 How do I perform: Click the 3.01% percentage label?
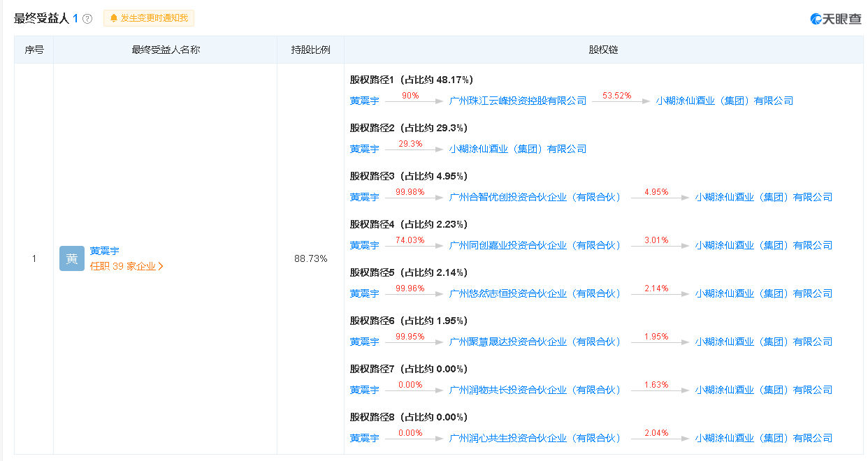click(656, 240)
